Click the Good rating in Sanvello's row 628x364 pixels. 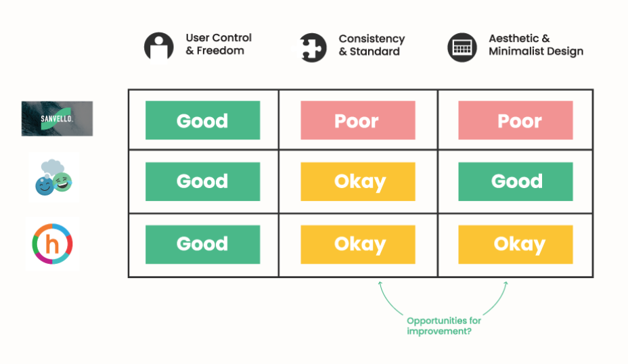[x=202, y=120]
